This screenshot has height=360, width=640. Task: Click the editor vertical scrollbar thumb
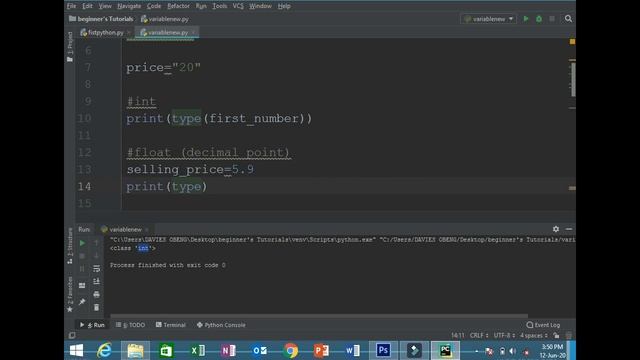click(x=572, y=80)
